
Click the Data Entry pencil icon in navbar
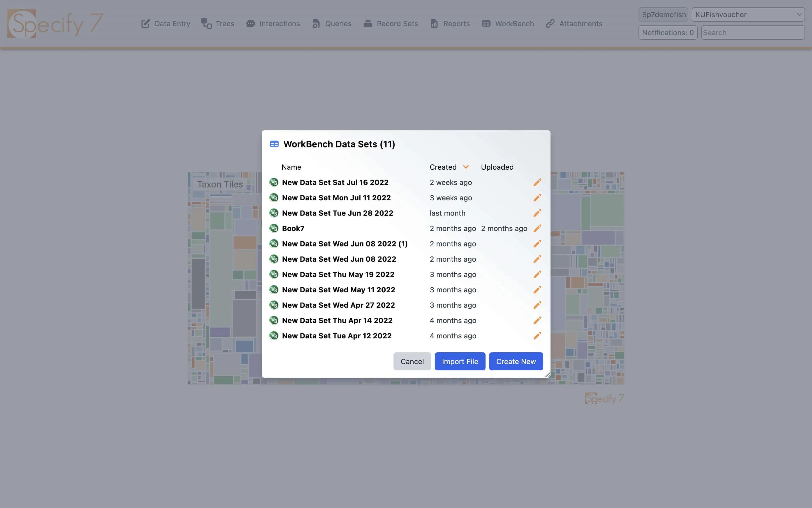point(146,23)
